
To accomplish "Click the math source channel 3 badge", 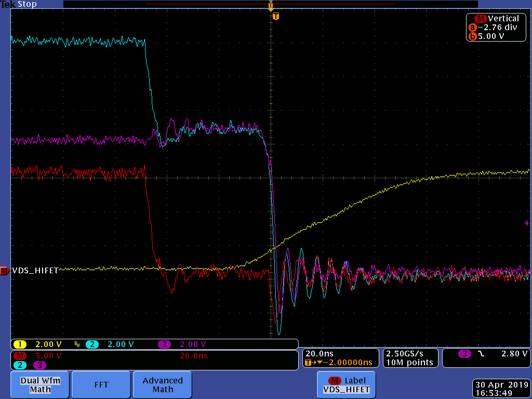I will (x=39, y=365).
